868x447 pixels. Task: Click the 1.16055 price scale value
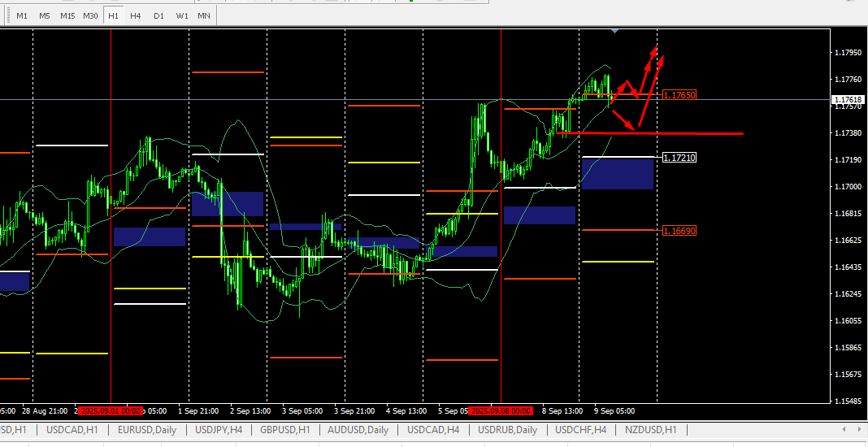pyautogui.click(x=848, y=321)
